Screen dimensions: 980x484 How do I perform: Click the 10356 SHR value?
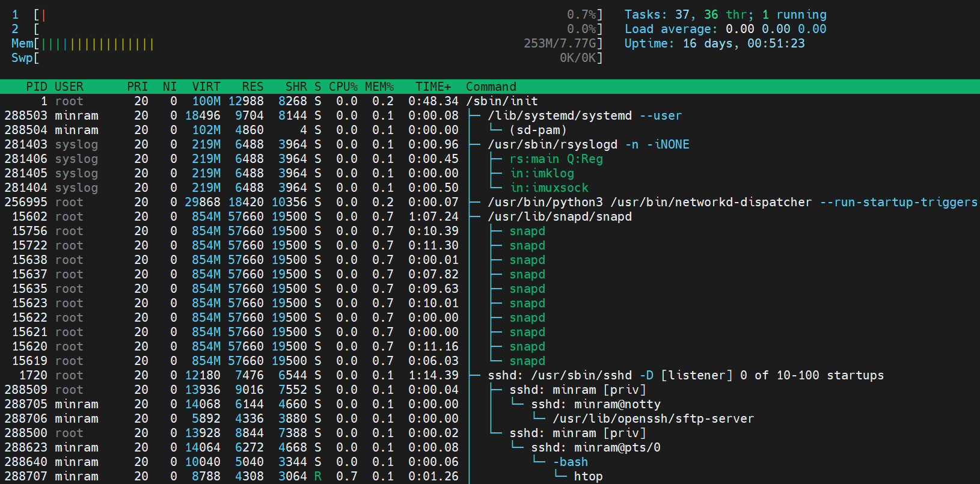pyautogui.click(x=289, y=202)
